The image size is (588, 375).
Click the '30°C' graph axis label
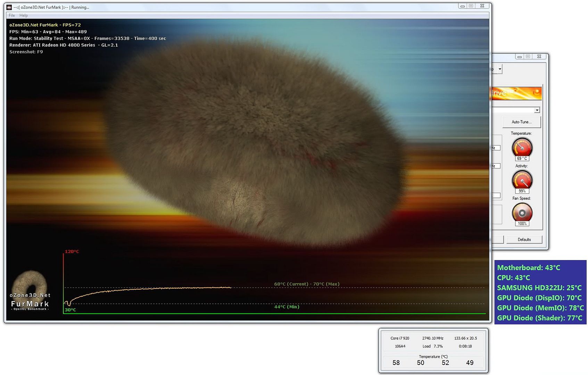[x=70, y=310]
